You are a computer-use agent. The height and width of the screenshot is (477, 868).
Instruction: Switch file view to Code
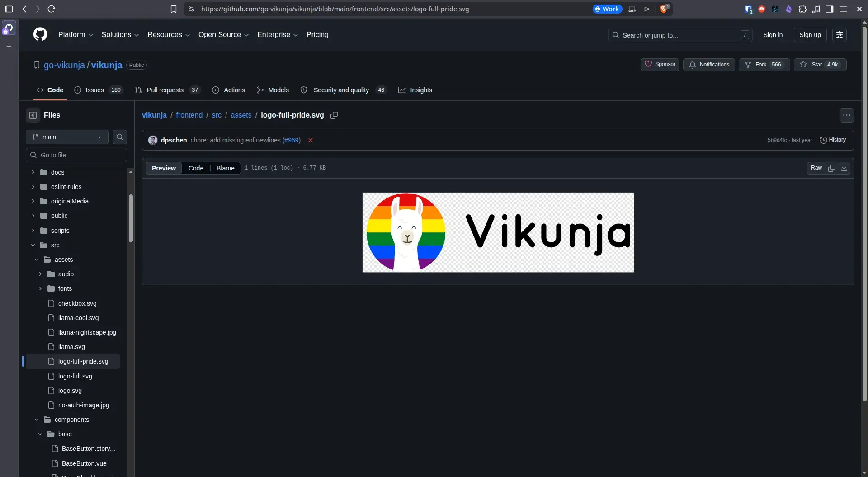coord(196,168)
